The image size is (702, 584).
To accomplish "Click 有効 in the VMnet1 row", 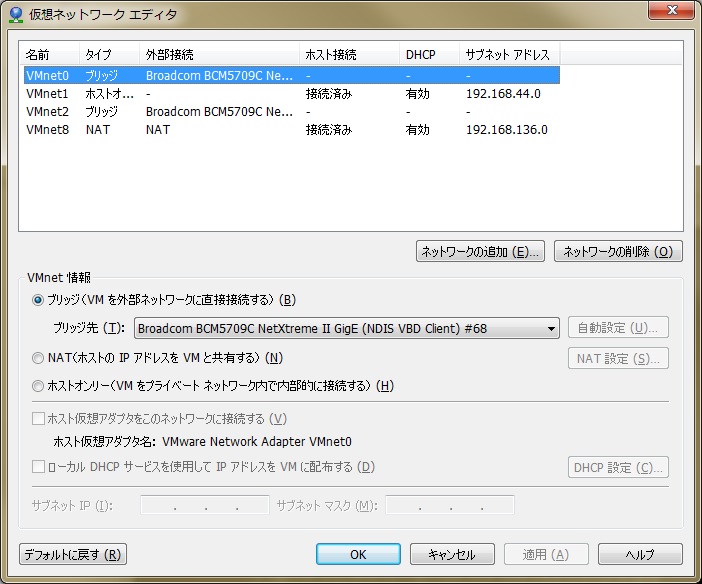I will 417,94.
